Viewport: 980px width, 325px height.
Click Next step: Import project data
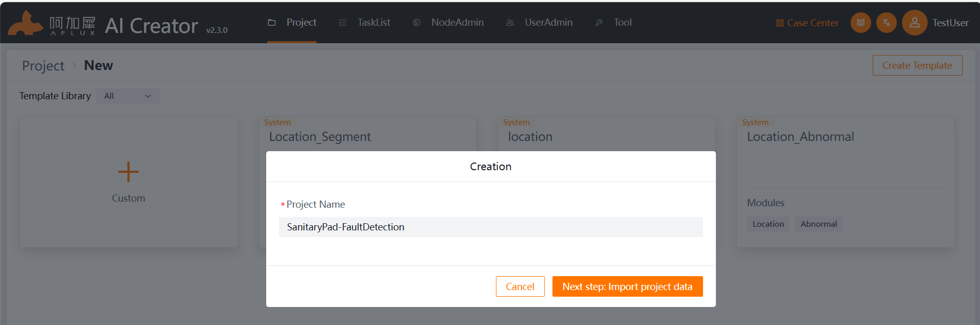pyautogui.click(x=627, y=286)
